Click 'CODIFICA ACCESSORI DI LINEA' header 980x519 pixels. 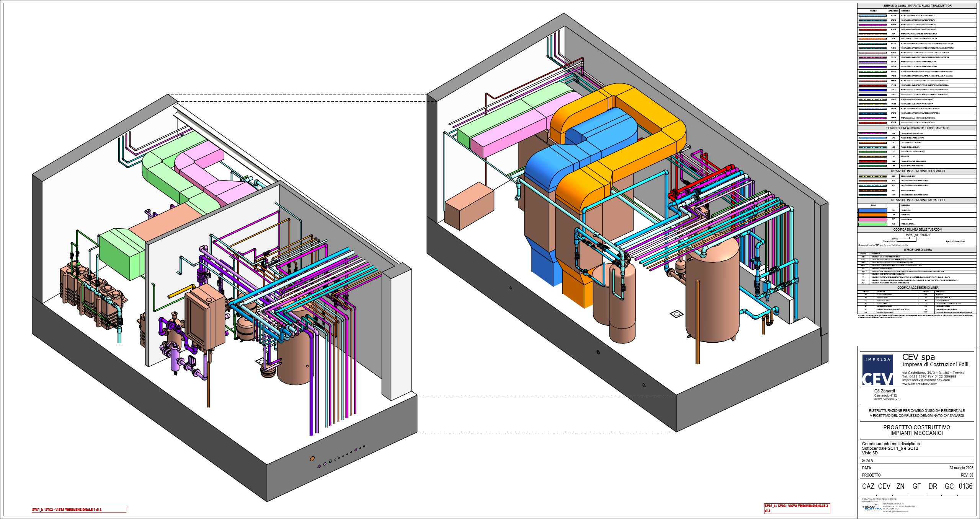(x=918, y=288)
